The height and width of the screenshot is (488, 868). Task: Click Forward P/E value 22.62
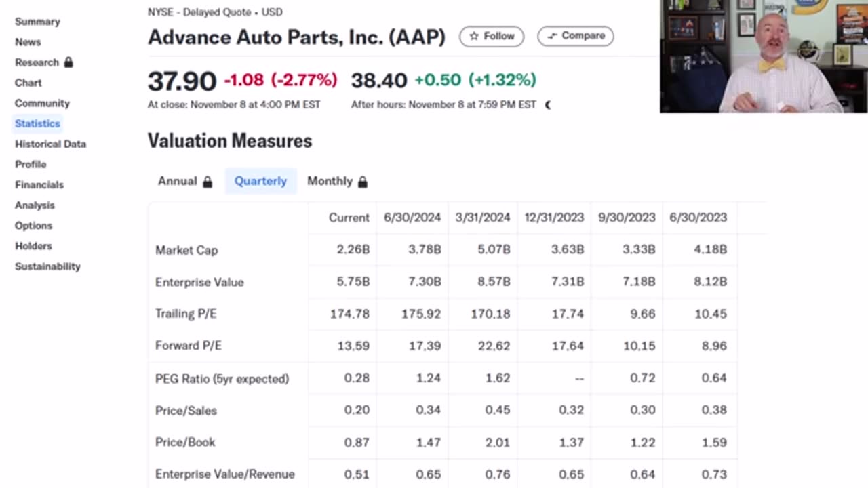(x=494, y=346)
